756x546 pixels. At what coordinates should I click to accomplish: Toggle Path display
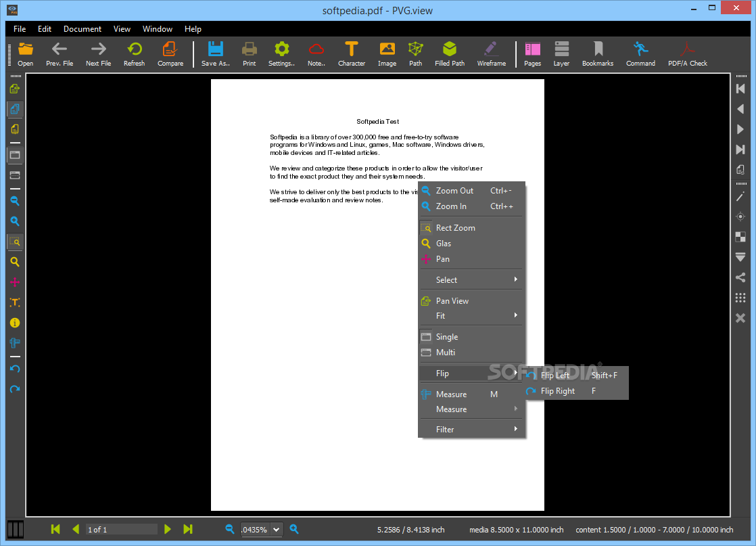click(x=416, y=54)
